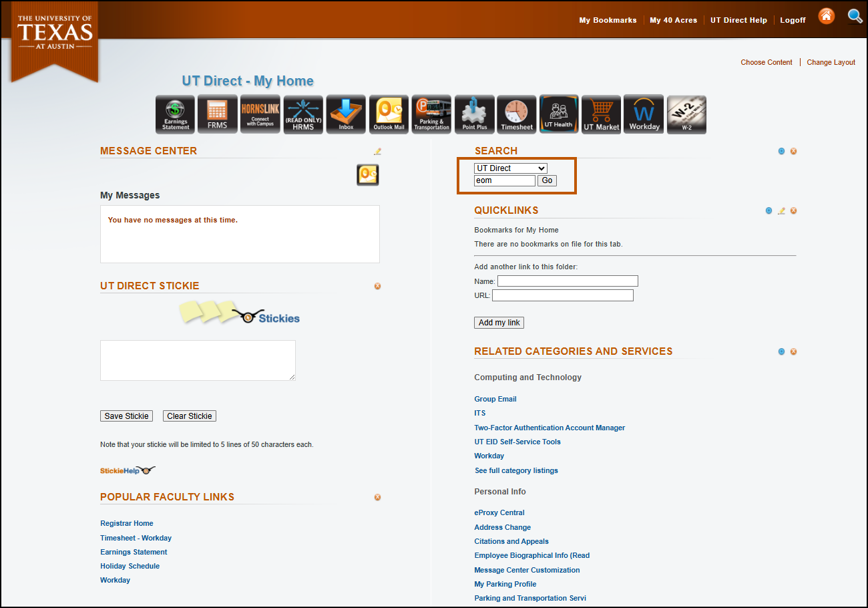This screenshot has height=608, width=868.
Task: Open the StickieHelp logo link
Action: (x=128, y=470)
